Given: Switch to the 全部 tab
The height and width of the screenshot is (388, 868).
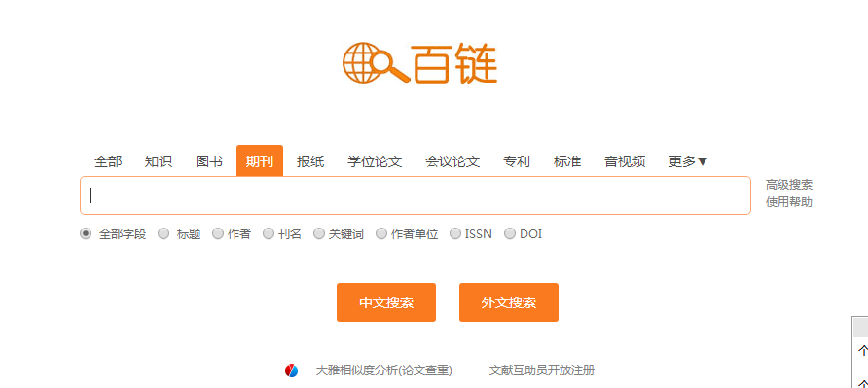Looking at the screenshot, I should click(x=109, y=161).
